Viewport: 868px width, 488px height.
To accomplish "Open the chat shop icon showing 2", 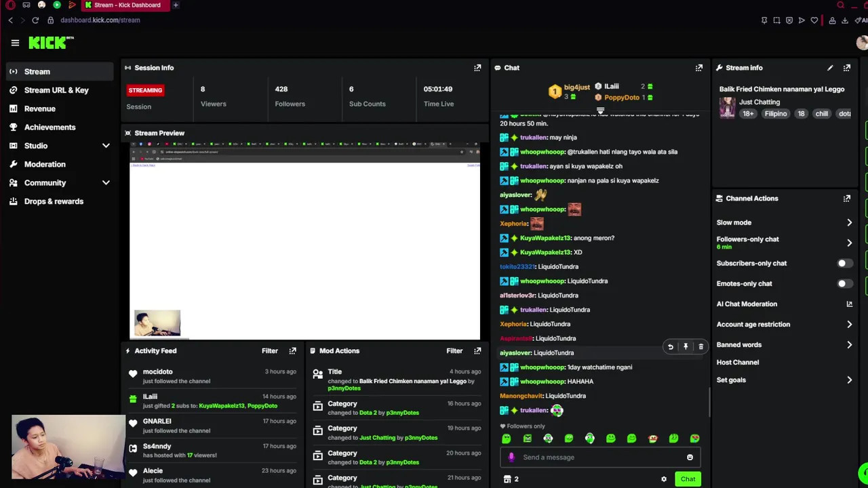I will coord(511,479).
